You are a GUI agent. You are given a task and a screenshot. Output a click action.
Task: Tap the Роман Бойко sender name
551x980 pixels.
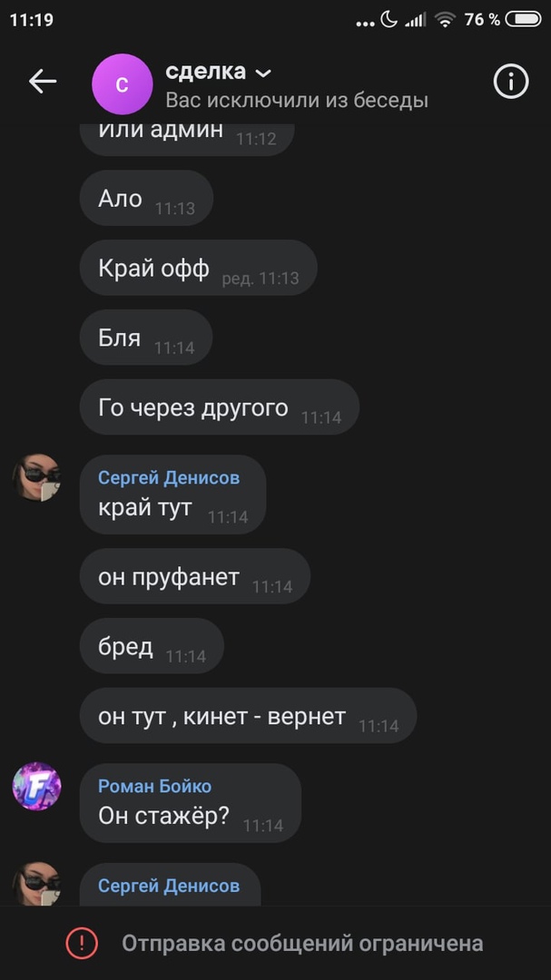tap(154, 786)
